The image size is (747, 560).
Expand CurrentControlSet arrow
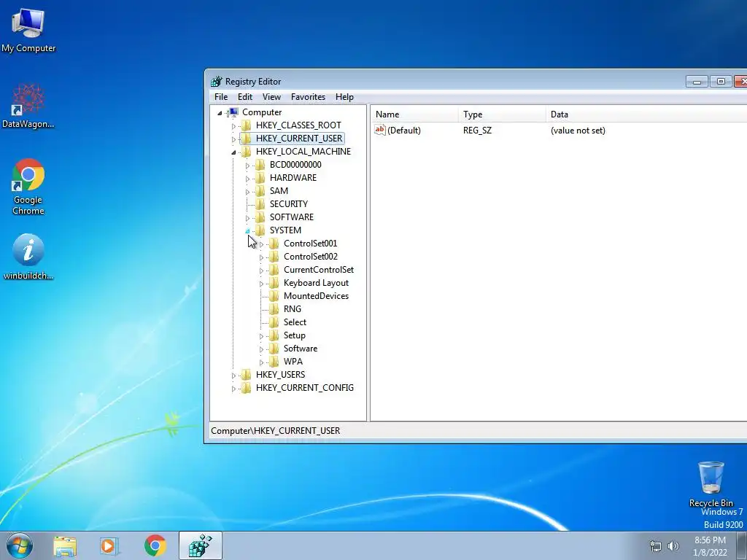coord(261,271)
